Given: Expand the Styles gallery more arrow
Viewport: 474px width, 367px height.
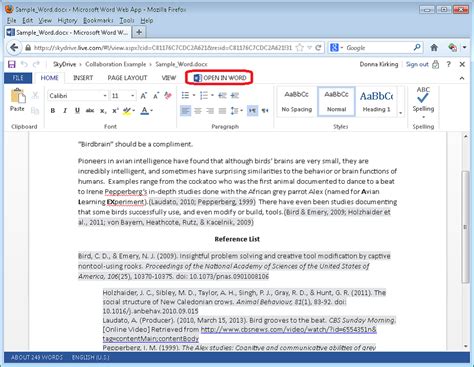Looking at the screenshot, I should click(401, 113).
